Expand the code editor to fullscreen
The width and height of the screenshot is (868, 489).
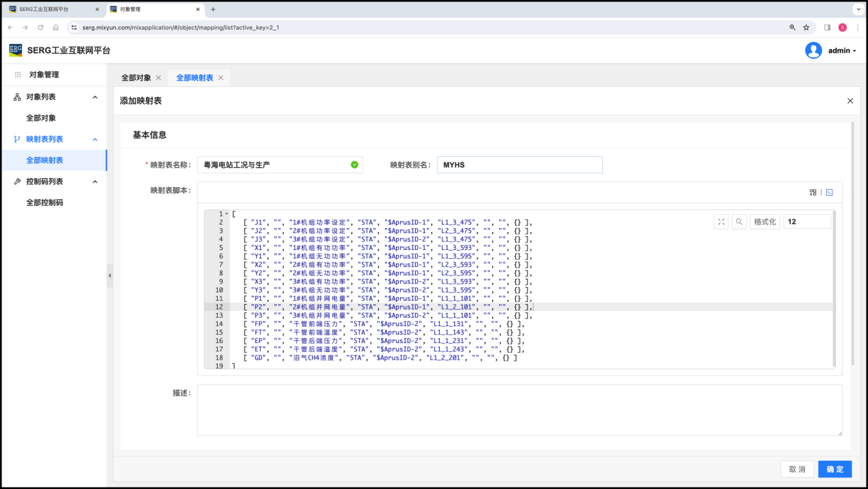pyautogui.click(x=721, y=222)
